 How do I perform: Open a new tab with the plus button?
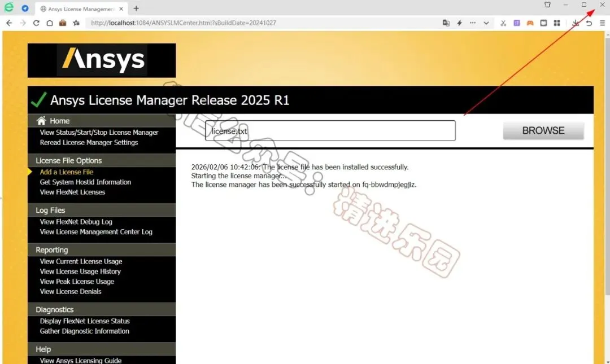[136, 8]
